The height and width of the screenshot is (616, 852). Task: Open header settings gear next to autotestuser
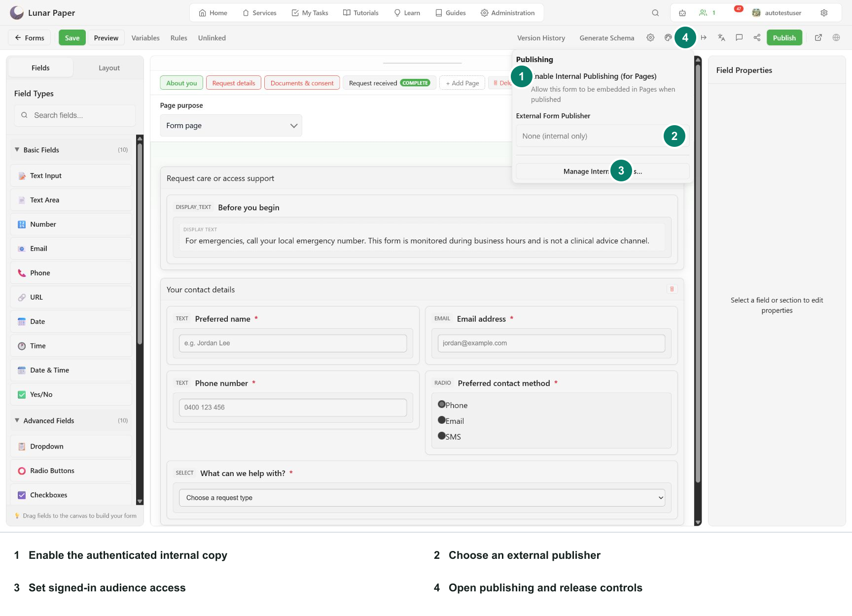[824, 13]
